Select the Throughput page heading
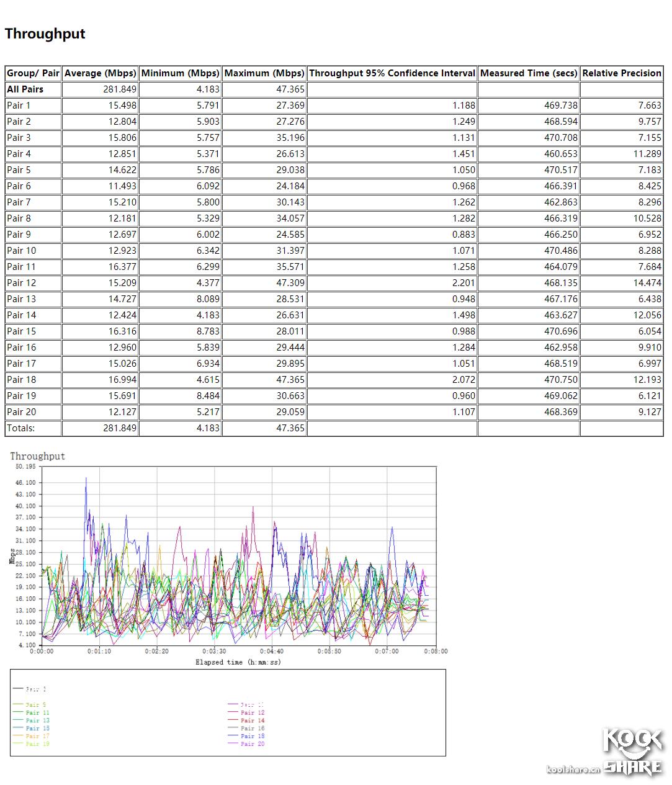Screen dimensions: 672x785 (45, 34)
